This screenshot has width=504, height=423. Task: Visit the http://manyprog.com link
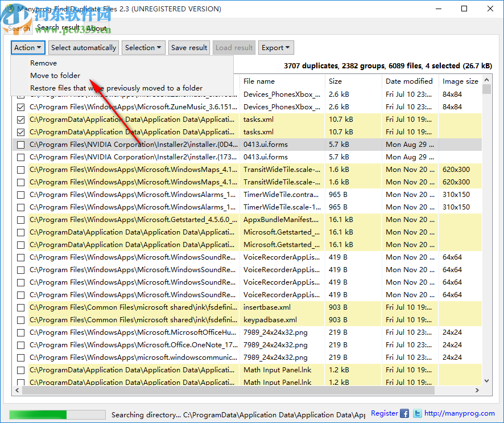[x=458, y=413]
